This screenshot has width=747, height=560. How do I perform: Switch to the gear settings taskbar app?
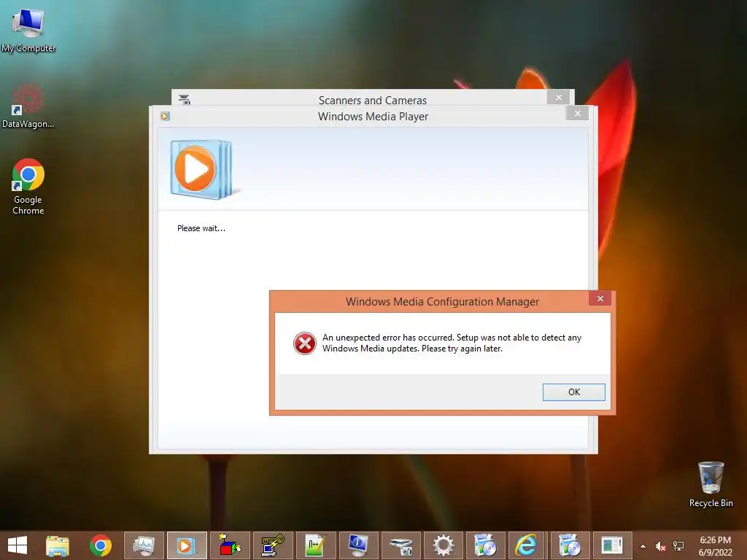pyautogui.click(x=443, y=545)
